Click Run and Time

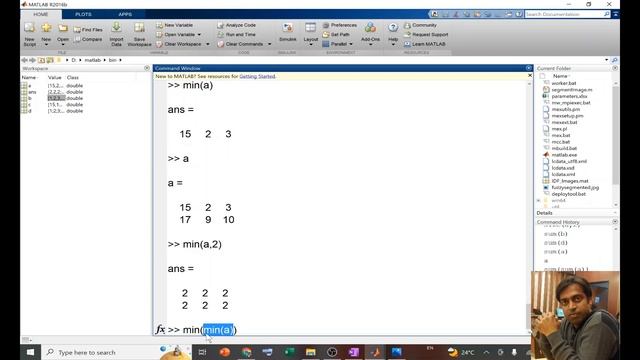pos(236,35)
